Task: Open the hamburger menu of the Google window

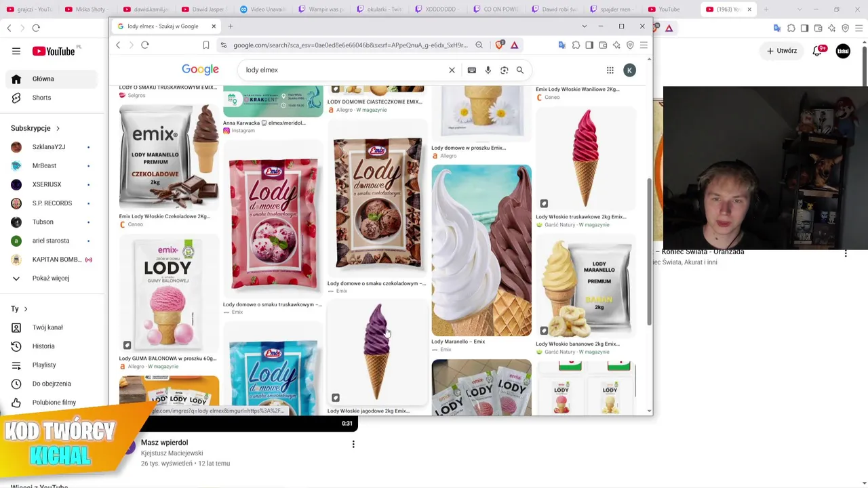Action: click(x=644, y=45)
